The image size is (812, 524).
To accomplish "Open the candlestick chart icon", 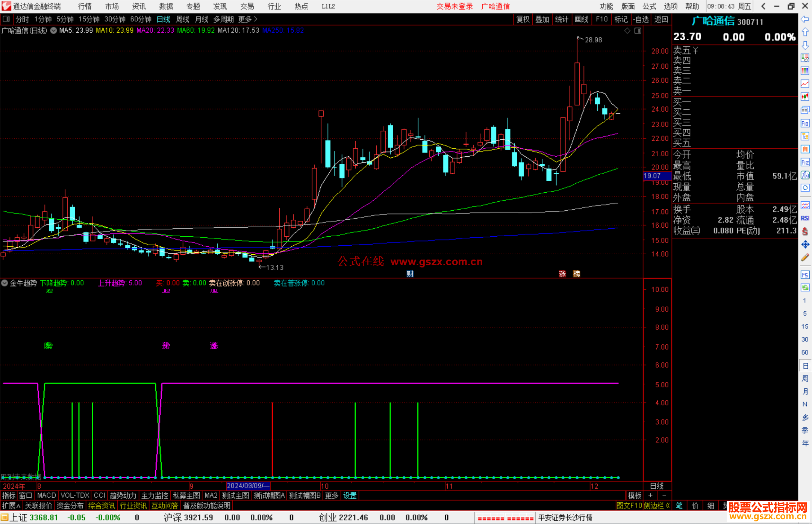I will point(805,97).
